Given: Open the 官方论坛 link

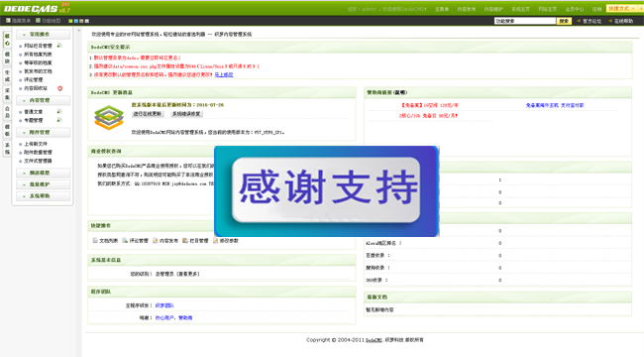Looking at the screenshot, I should (x=591, y=21).
